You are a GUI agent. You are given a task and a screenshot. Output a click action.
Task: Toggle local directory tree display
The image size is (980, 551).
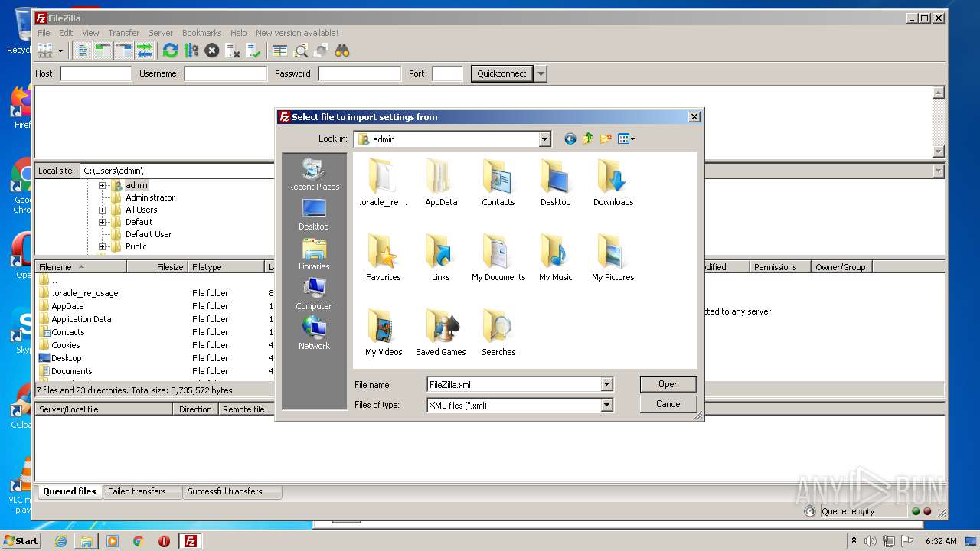[x=103, y=51]
